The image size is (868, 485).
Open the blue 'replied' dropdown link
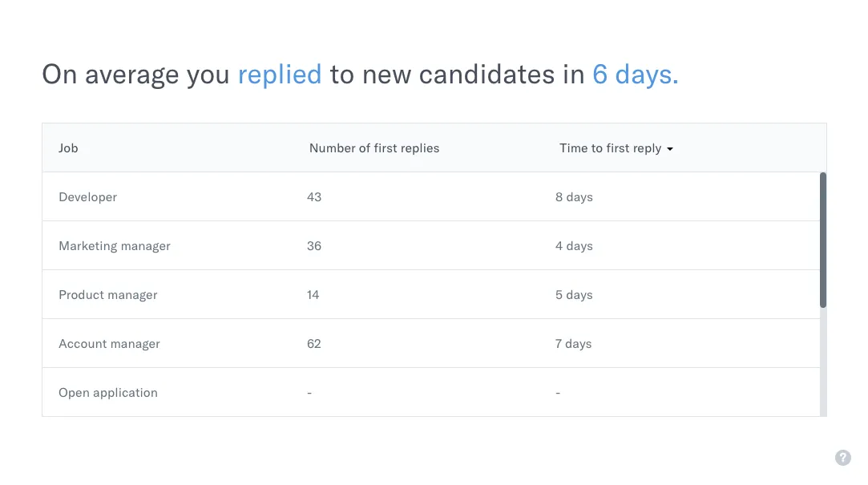coord(280,75)
